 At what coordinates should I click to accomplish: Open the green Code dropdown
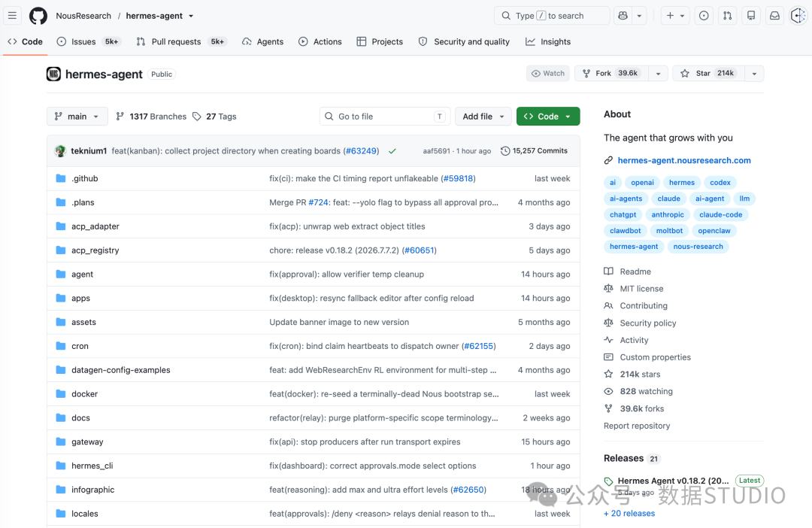(x=548, y=117)
